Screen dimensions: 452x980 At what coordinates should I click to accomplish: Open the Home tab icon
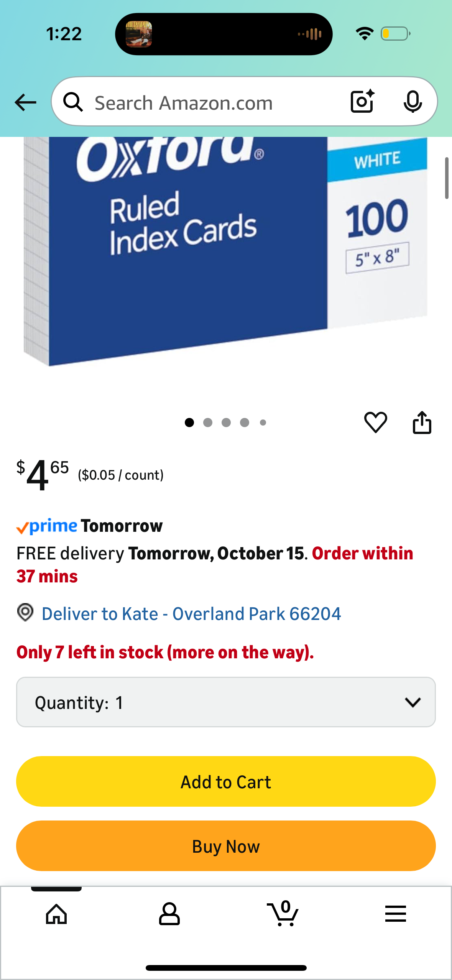[x=56, y=914]
